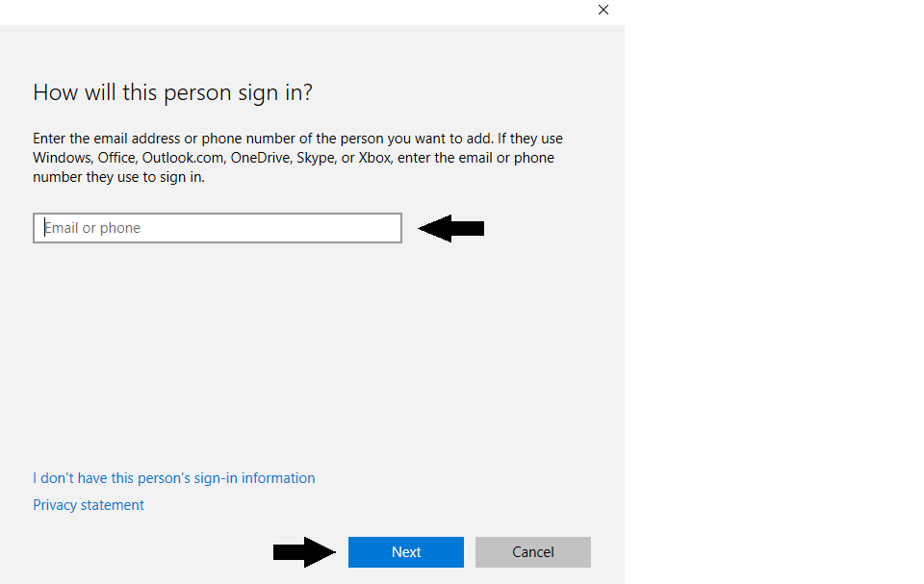Click the word "Xbox" in the description
The width and height of the screenshot is (924, 584).
pyautogui.click(x=374, y=158)
